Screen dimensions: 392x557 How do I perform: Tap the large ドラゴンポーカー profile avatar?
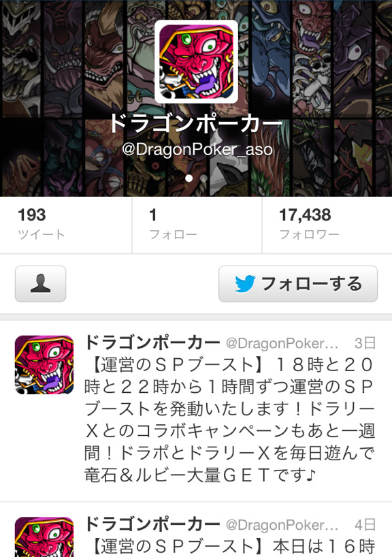click(196, 61)
